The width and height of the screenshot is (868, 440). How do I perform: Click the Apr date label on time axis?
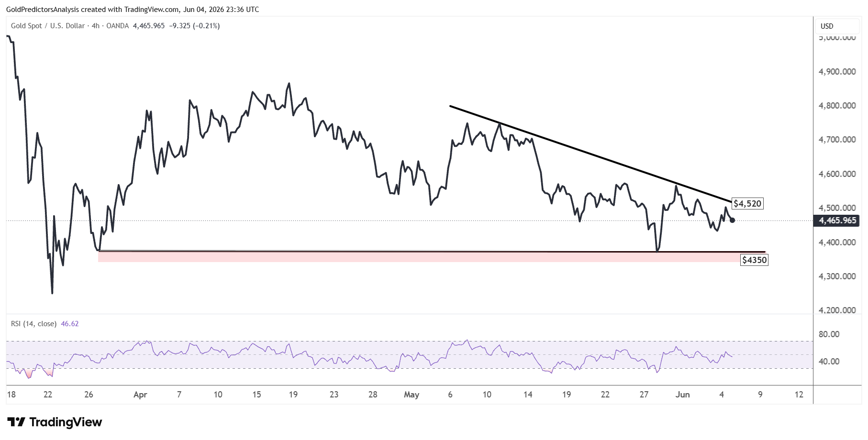pos(140,395)
